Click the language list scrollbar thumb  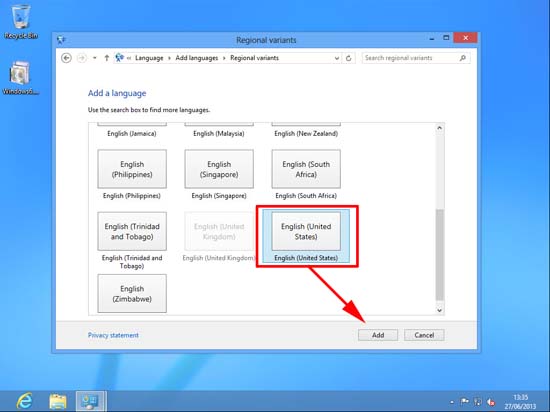pyautogui.click(x=440, y=255)
